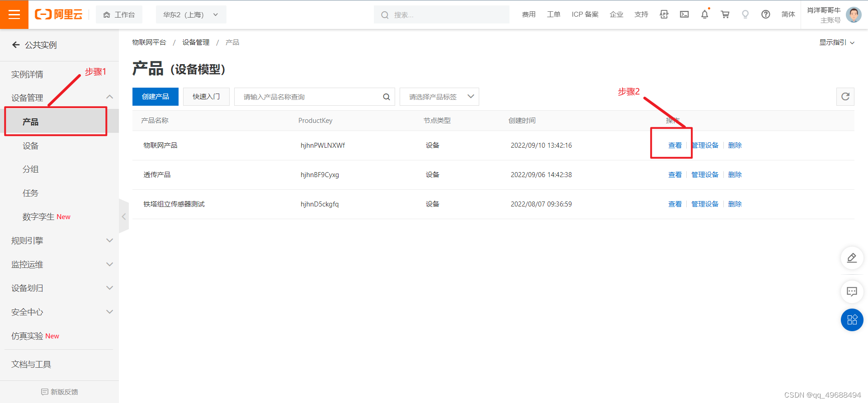Delete the 铁塔组立传感器测试 product

(735, 204)
